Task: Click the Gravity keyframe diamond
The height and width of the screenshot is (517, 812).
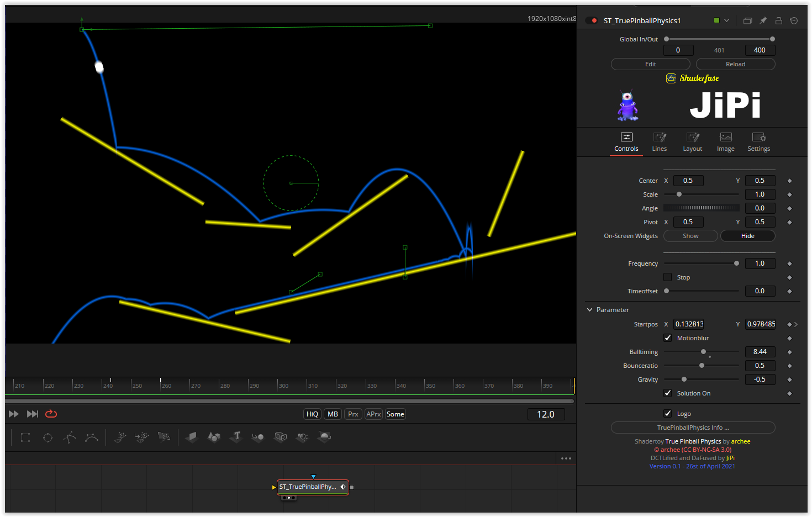Action: pyautogui.click(x=789, y=379)
